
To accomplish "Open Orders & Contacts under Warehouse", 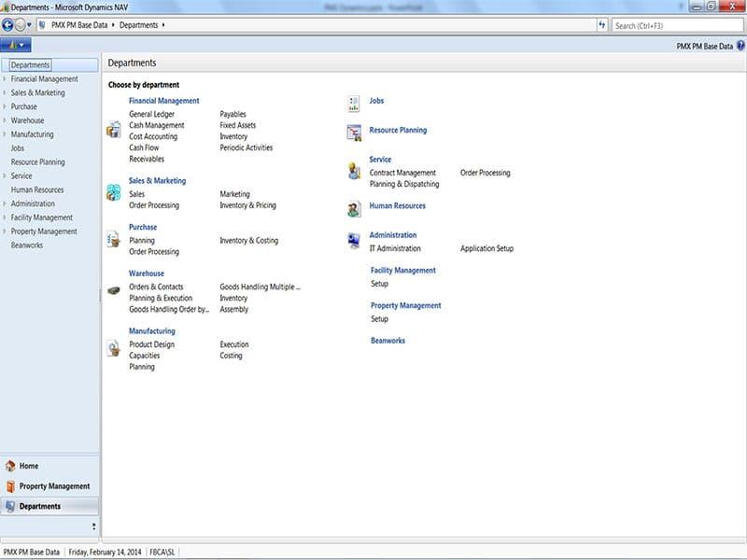I will (156, 287).
